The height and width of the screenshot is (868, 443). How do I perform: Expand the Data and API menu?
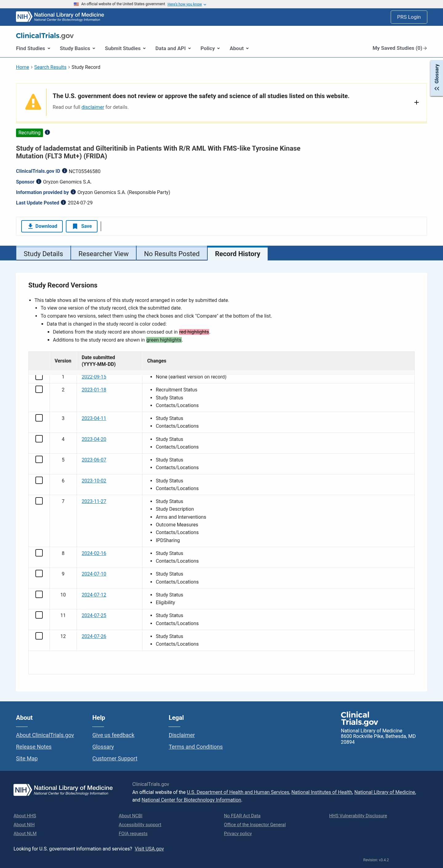pos(173,48)
